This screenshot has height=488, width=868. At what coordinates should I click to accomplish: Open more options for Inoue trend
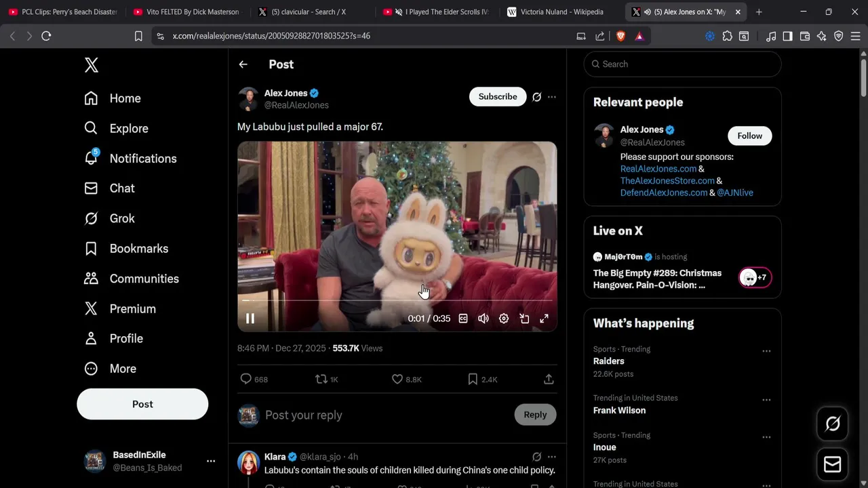point(766,437)
